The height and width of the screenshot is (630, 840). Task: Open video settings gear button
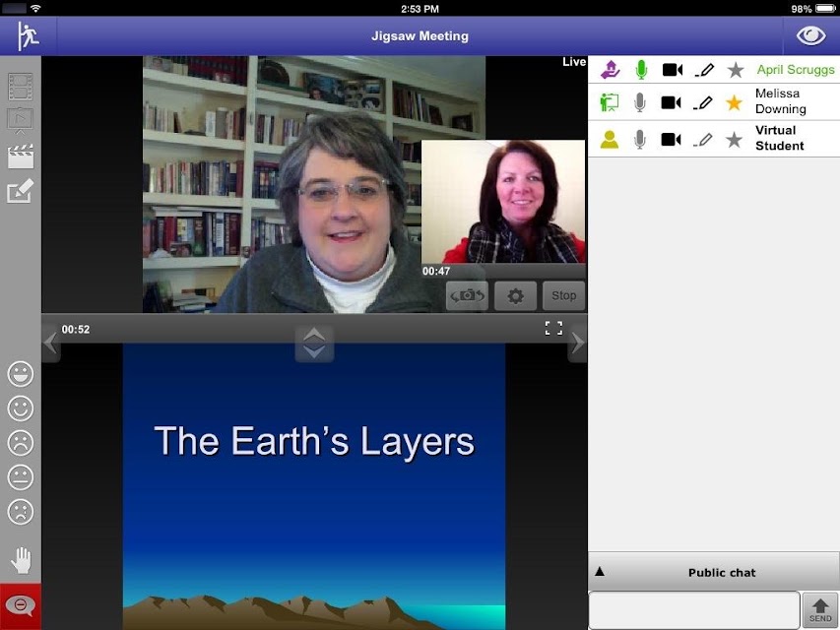(x=515, y=295)
